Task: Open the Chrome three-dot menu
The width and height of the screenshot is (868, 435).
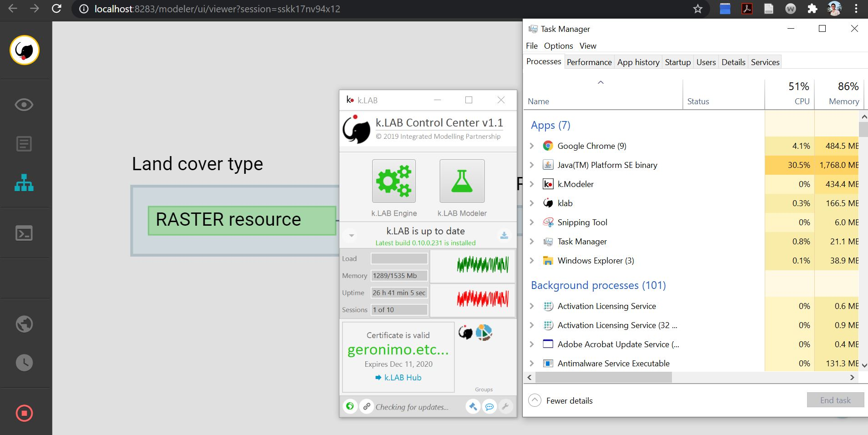Action: (856, 9)
